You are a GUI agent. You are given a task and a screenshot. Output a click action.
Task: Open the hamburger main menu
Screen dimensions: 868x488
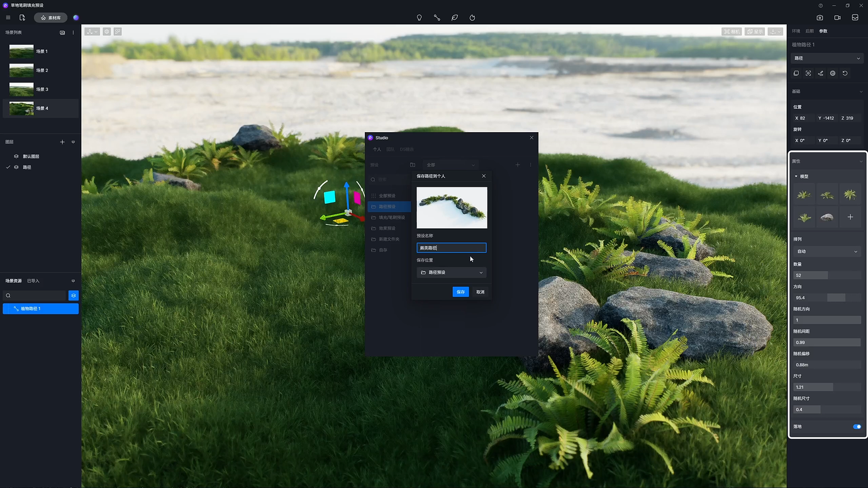[8, 18]
